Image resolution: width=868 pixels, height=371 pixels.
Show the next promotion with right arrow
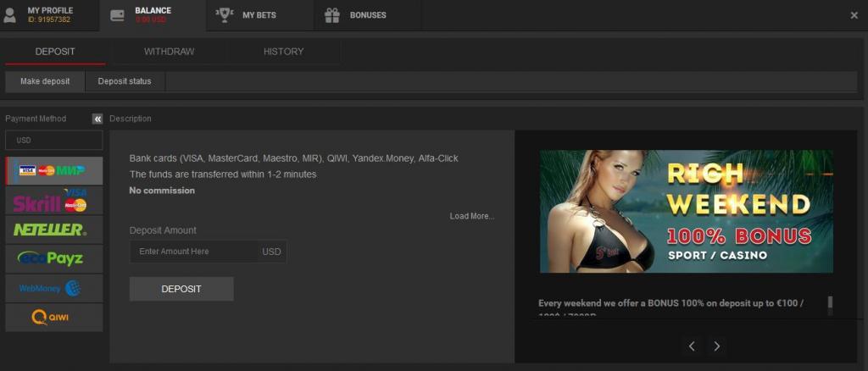[x=717, y=346]
